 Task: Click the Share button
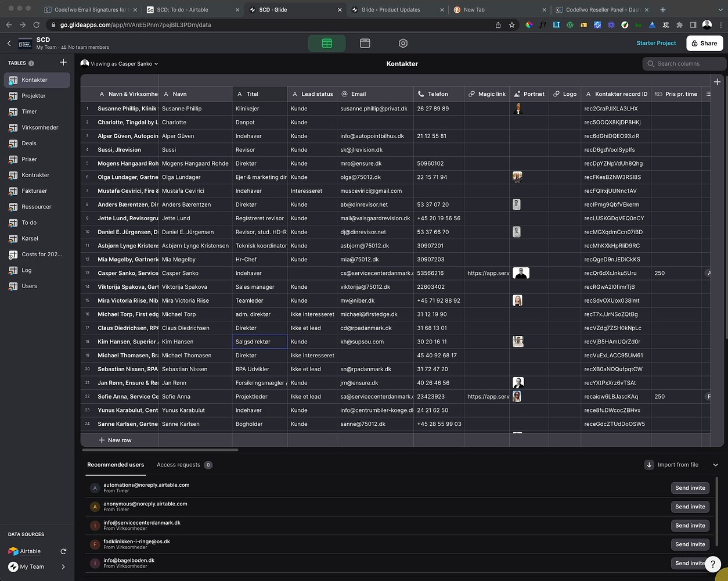point(704,43)
